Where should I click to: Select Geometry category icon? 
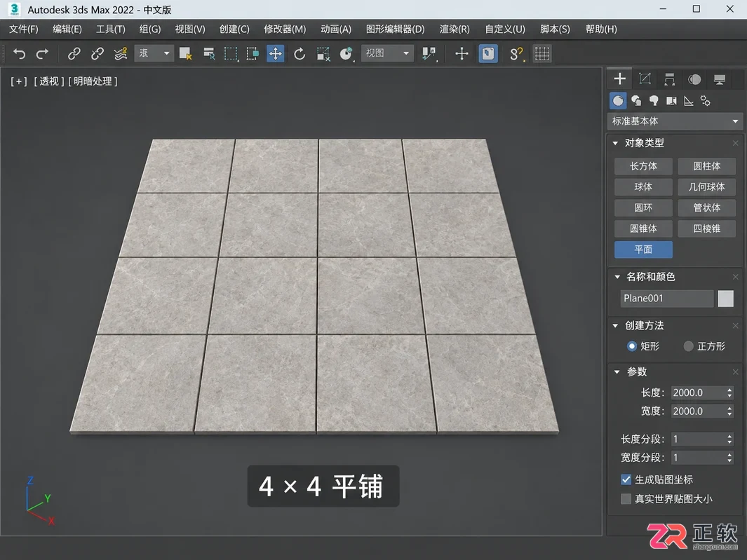[618, 101]
